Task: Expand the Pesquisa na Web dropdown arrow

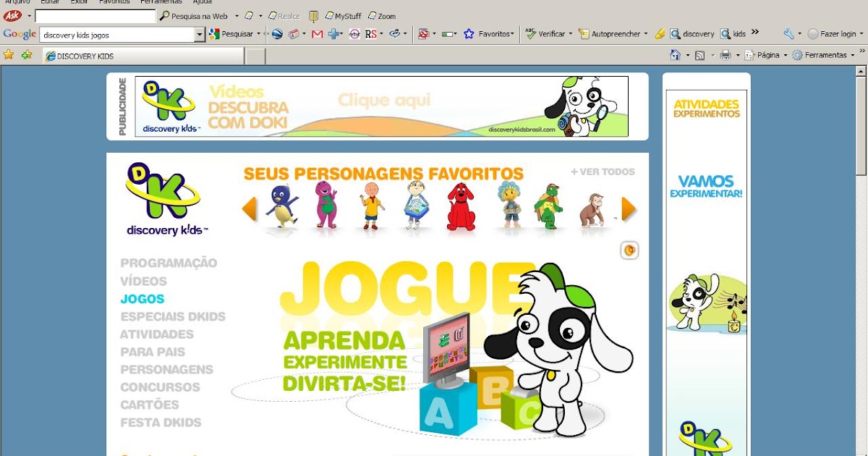Action: point(237,16)
